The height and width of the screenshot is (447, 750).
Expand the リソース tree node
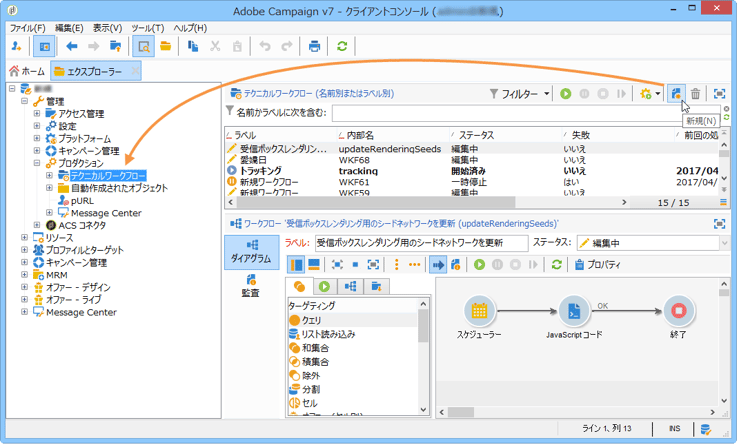24,237
